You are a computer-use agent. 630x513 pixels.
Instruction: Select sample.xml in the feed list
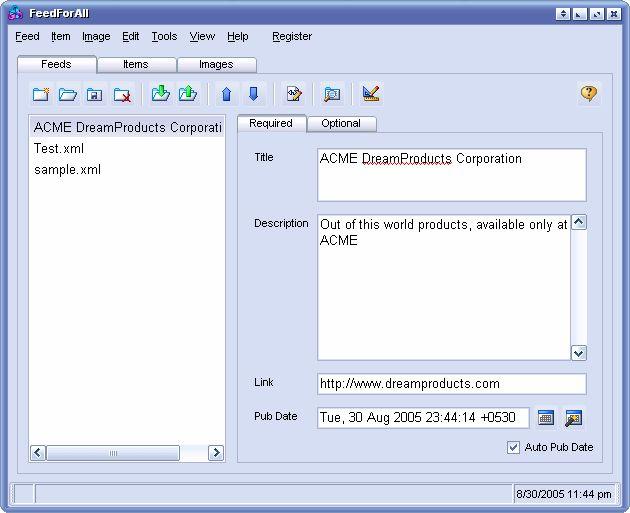pos(67,170)
